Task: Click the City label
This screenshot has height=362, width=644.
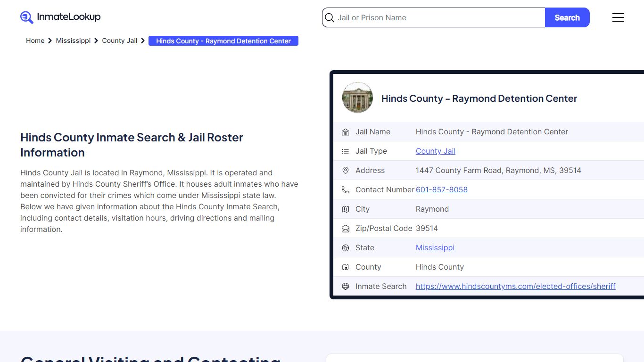Action: pyautogui.click(x=363, y=209)
